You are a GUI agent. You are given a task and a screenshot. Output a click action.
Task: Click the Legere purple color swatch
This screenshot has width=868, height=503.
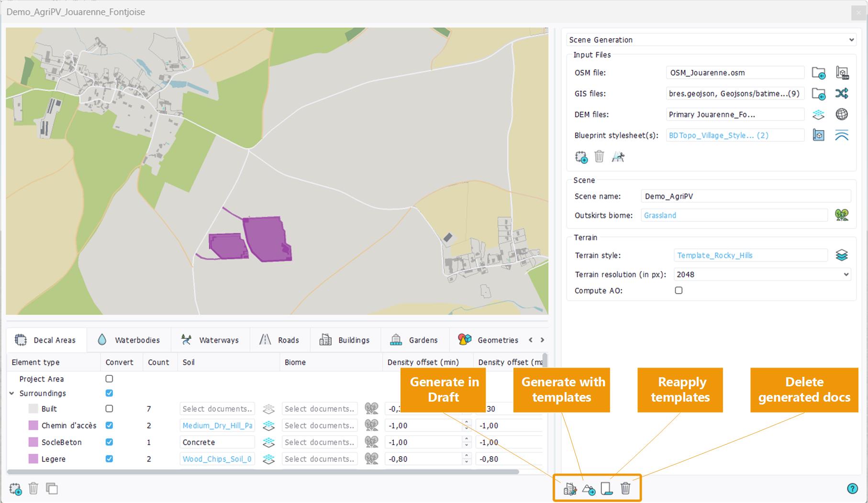[x=33, y=459]
